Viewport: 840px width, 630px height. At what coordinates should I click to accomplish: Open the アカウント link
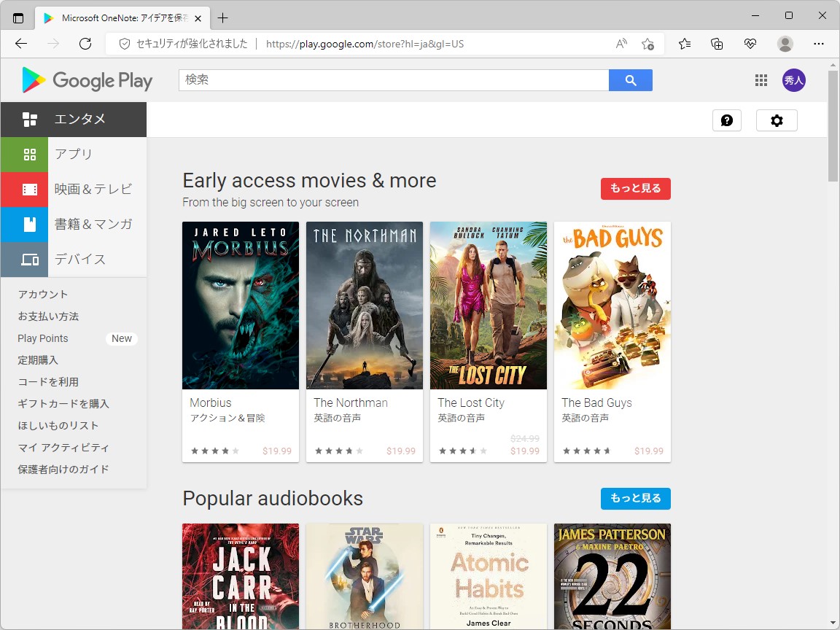coord(43,294)
